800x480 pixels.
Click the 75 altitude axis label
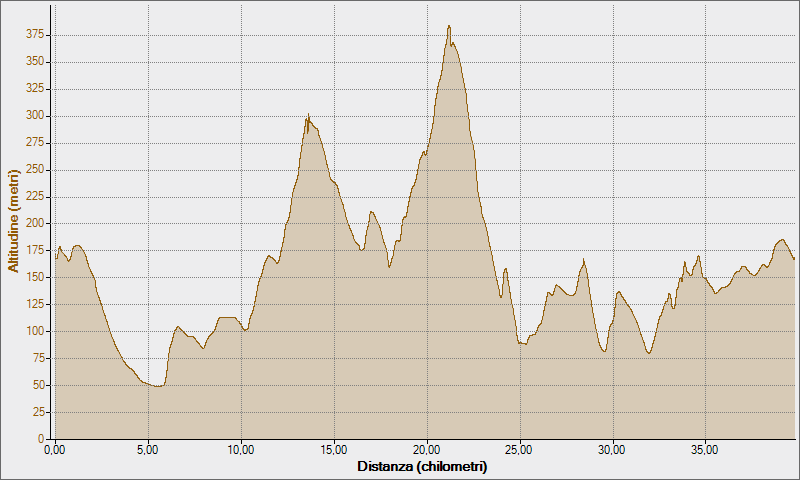38,358
